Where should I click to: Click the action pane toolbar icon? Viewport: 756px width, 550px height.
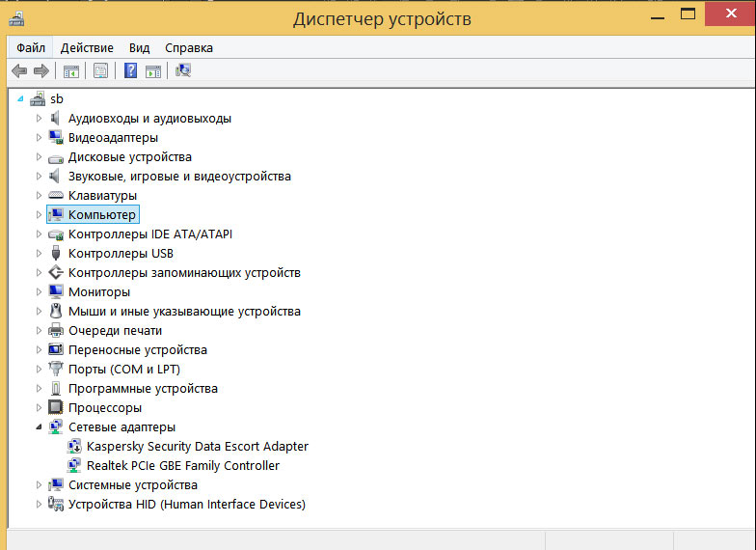click(153, 71)
